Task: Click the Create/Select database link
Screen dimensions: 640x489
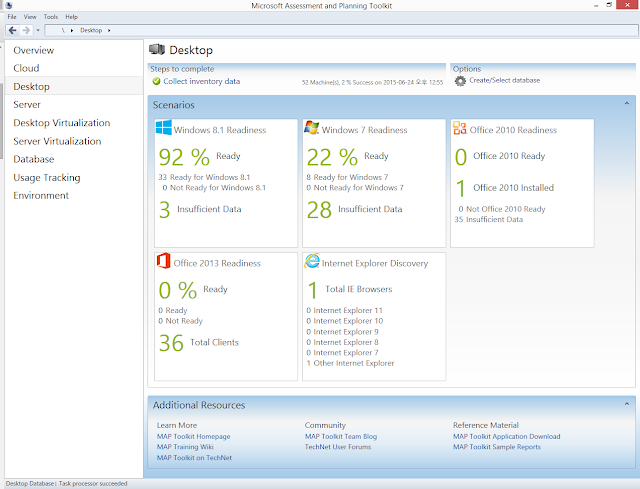Action: coord(504,80)
